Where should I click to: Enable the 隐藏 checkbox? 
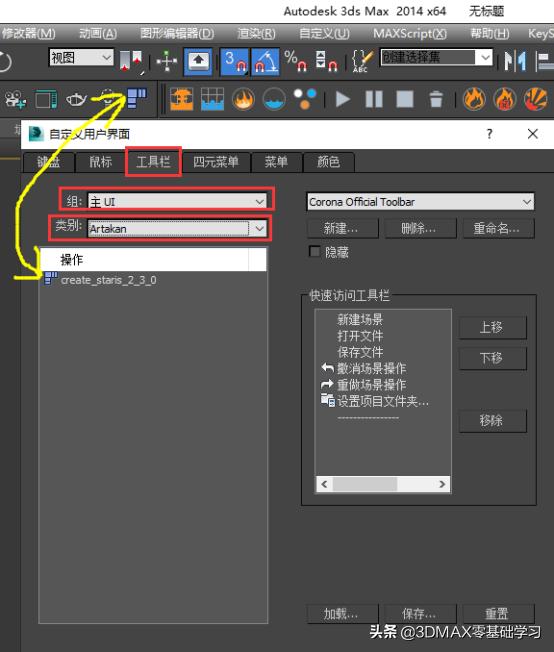click(x=315, y=252)
